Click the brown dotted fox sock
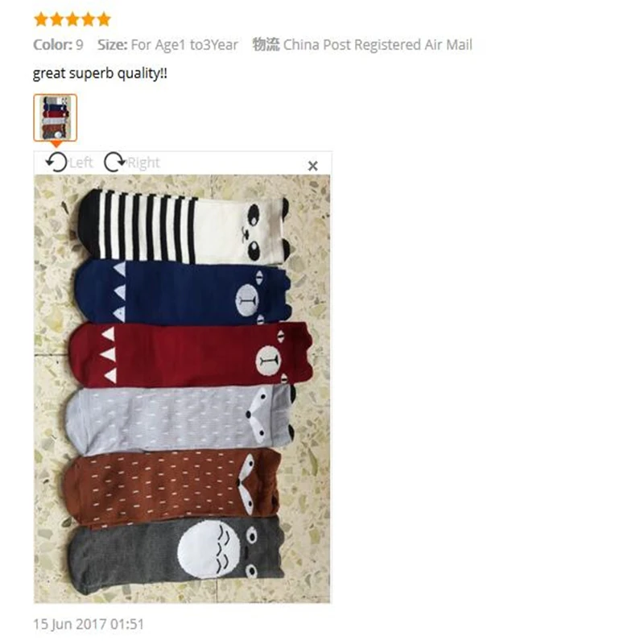This screenshot has width=644, height=644. point(171,486)
